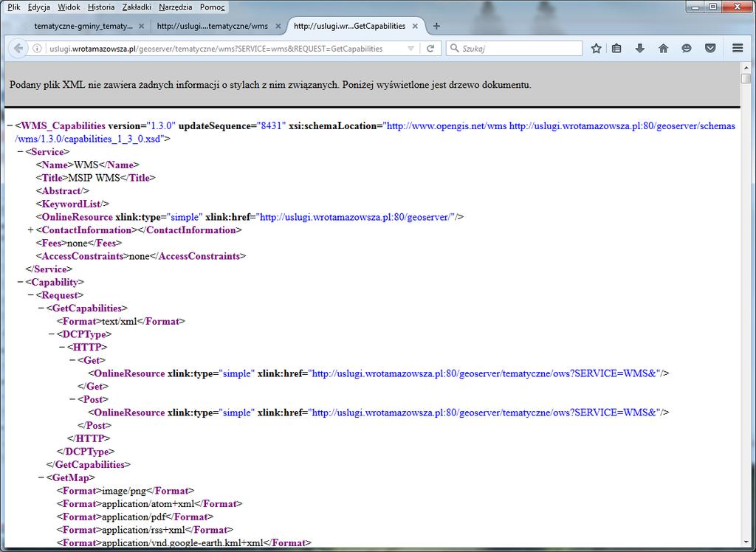The width and height of the screenshot is (756, 552).
Task: Click the scrollbar up arrow
Action: pos(746,67)
